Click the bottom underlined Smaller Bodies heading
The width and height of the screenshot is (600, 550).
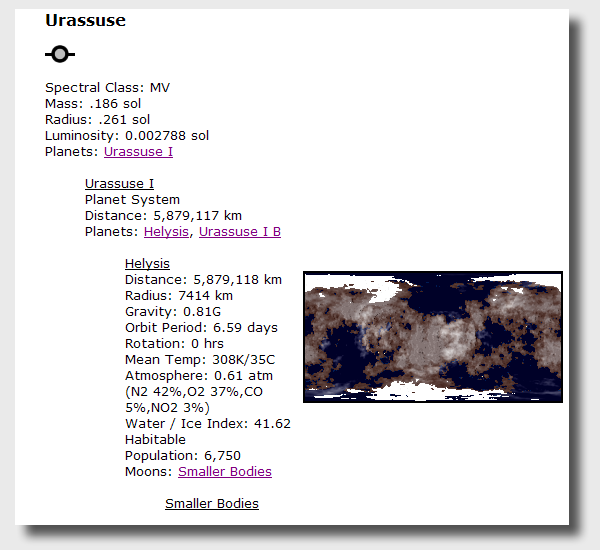[212, 504]
